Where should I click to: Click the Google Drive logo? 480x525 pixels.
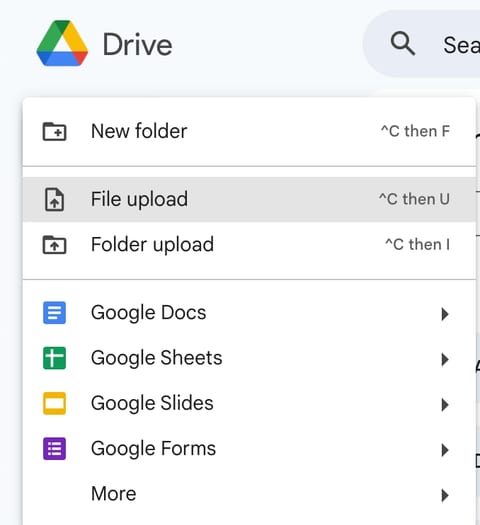click(x=62, y=43)
